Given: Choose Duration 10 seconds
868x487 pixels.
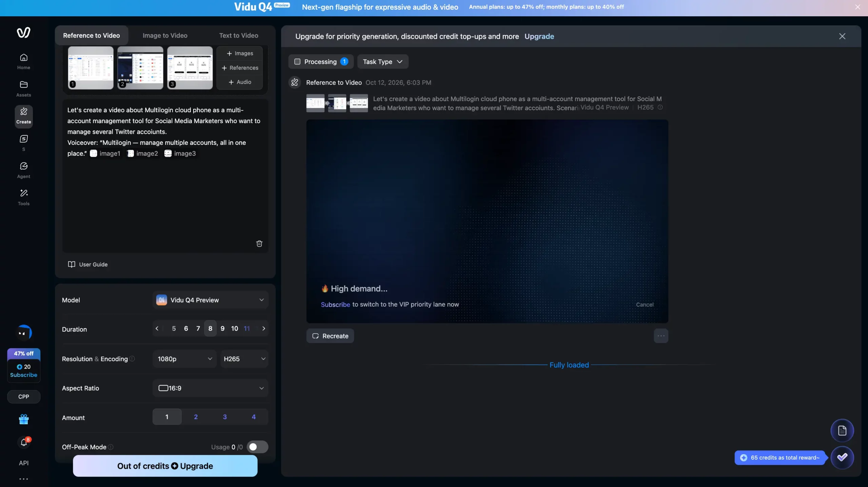Looking at the screenshot, I should 234,328.
